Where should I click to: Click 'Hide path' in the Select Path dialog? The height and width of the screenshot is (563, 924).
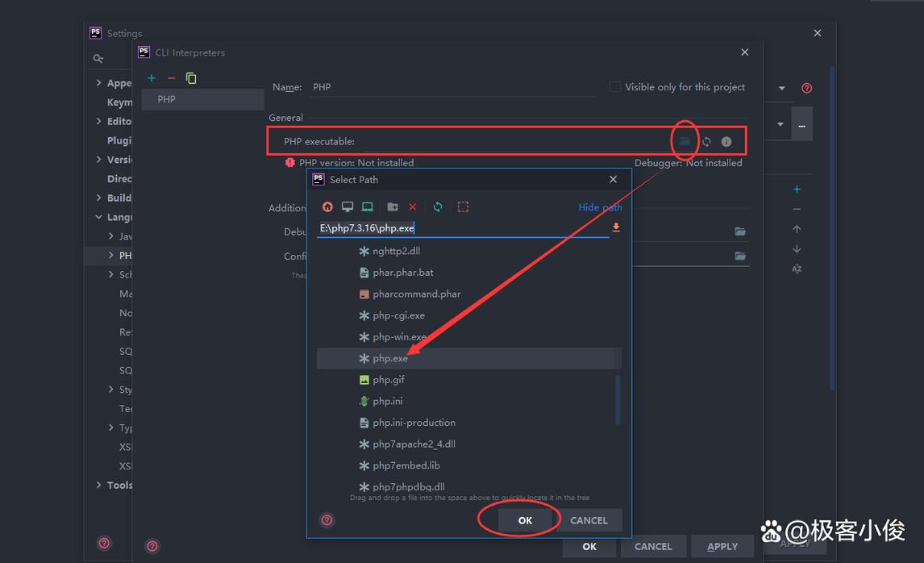coord(600,207)
